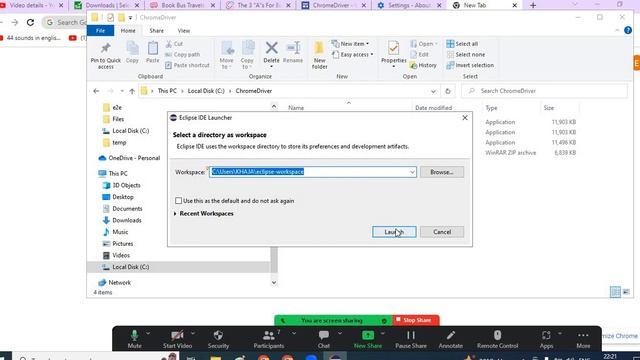Open the address bar history dropdown
This screenshot has width=640, height=360.
[x=433, y=91]
